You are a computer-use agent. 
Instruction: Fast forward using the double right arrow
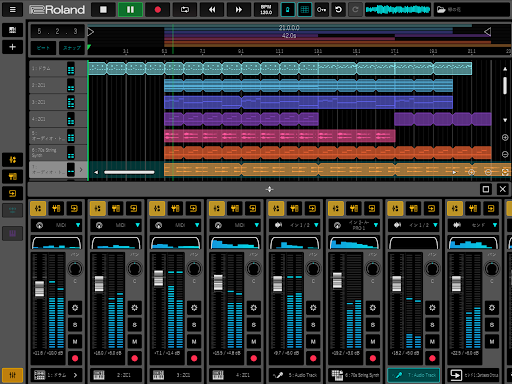[239, 10]
